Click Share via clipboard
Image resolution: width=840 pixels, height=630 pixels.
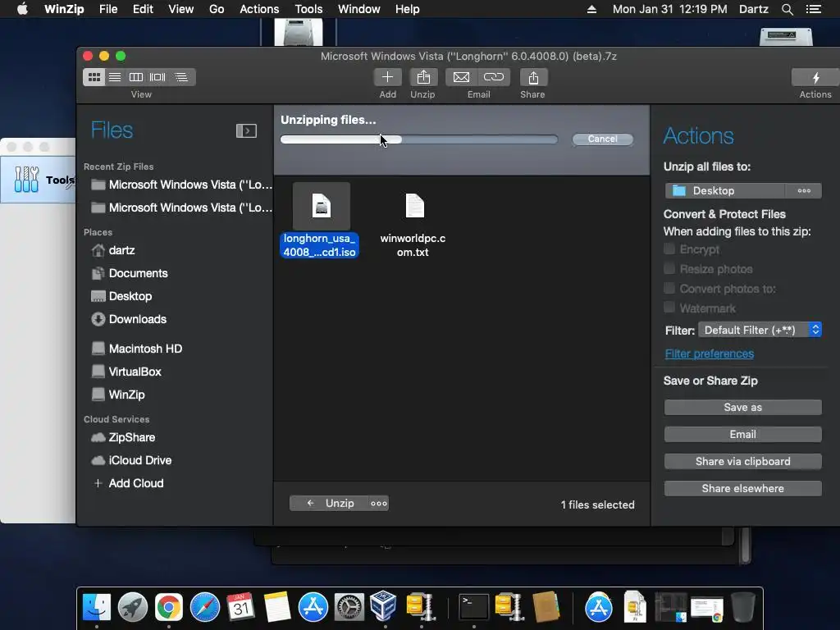coord(742,462)
